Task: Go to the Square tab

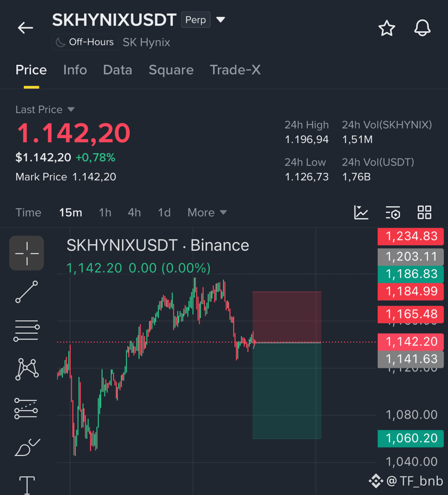Action: 171,70
